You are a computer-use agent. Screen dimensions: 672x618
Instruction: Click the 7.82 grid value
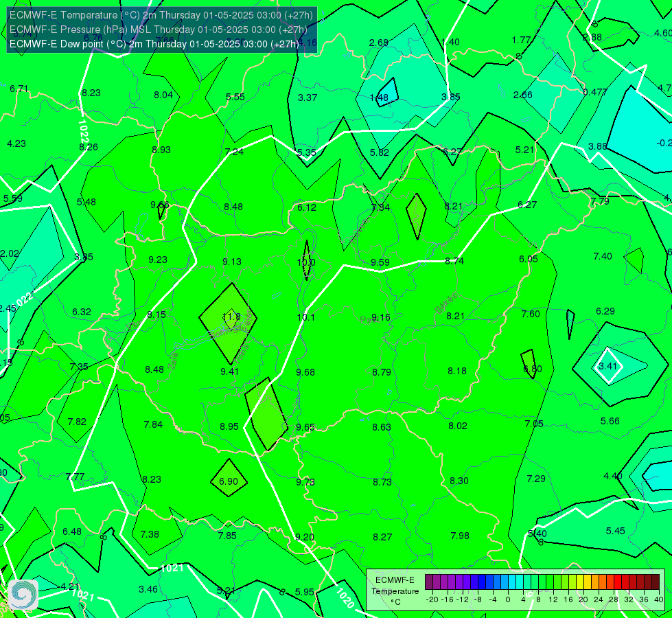(77, 422)
